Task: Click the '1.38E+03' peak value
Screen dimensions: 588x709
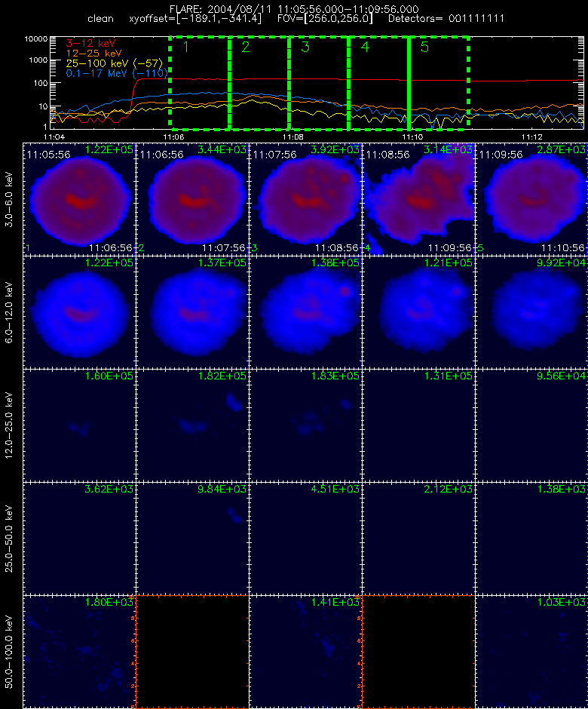Action: (x=562, y=489)
